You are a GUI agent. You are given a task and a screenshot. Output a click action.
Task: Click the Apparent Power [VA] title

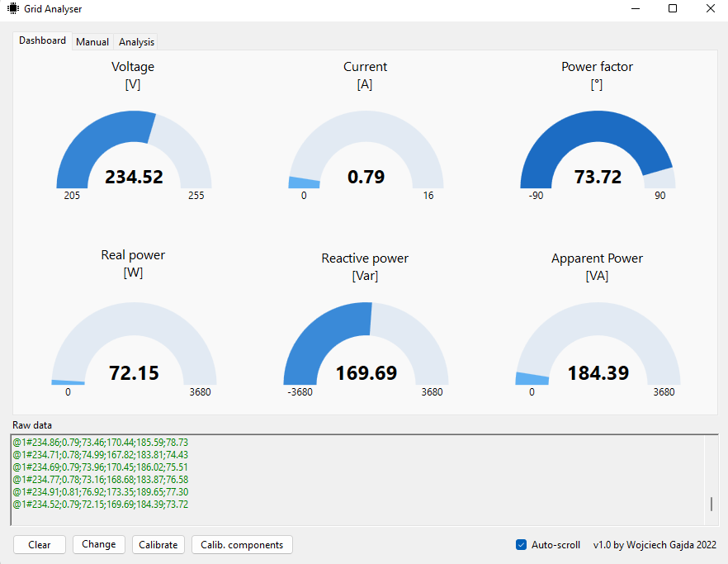point(597,267)
